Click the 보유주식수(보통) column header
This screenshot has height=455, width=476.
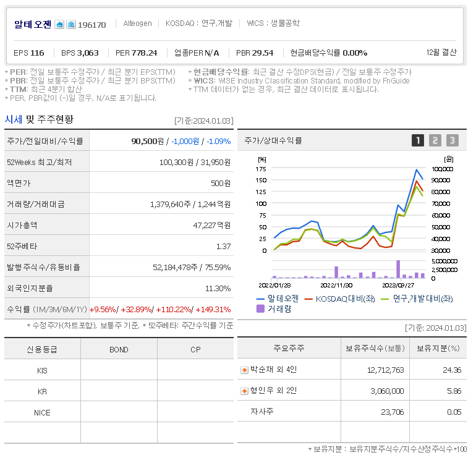coord(375,348)
